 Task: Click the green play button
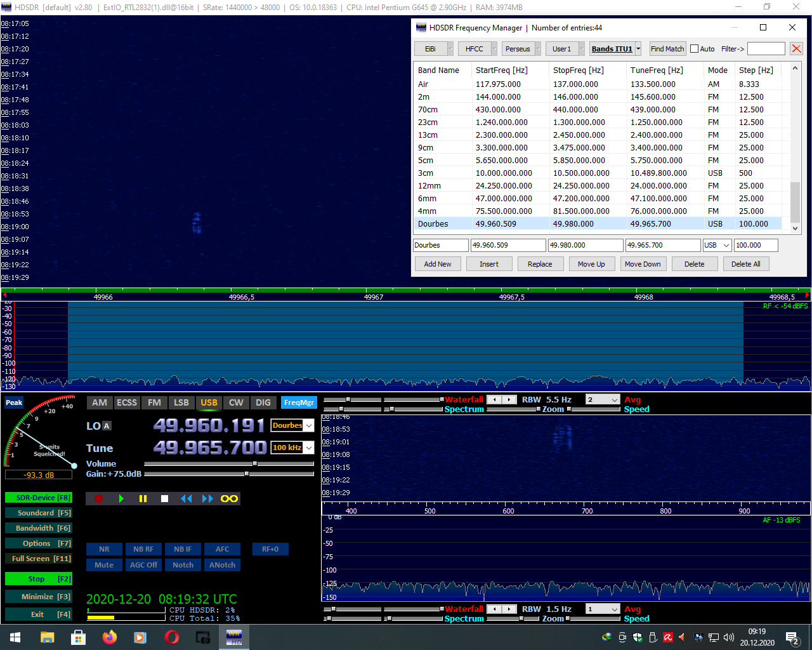tap(121, 499)
